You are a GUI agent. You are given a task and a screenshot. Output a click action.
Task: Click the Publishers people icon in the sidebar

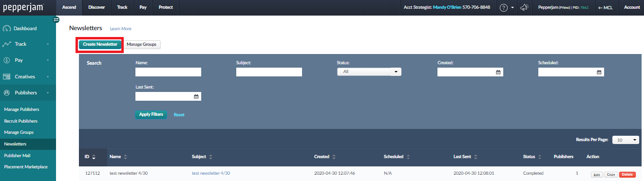point(7,92)
